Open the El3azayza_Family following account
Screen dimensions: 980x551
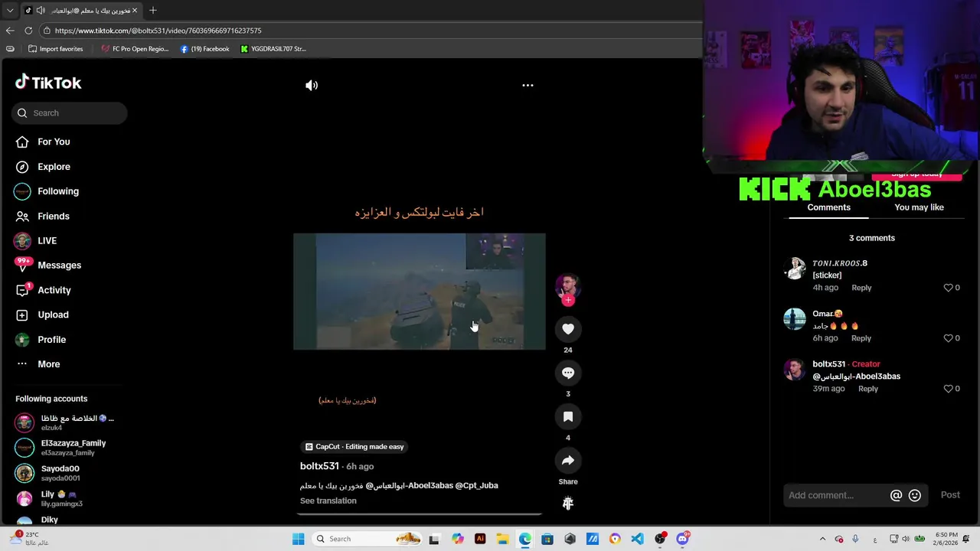pyautogui.click(x=73, y=448)
